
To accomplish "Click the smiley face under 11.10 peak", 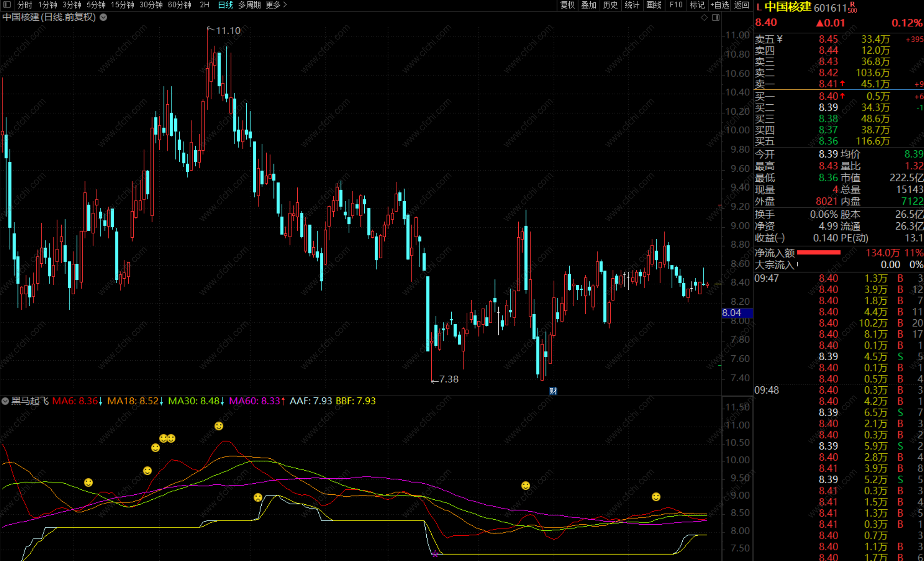I will coord(219,426).
